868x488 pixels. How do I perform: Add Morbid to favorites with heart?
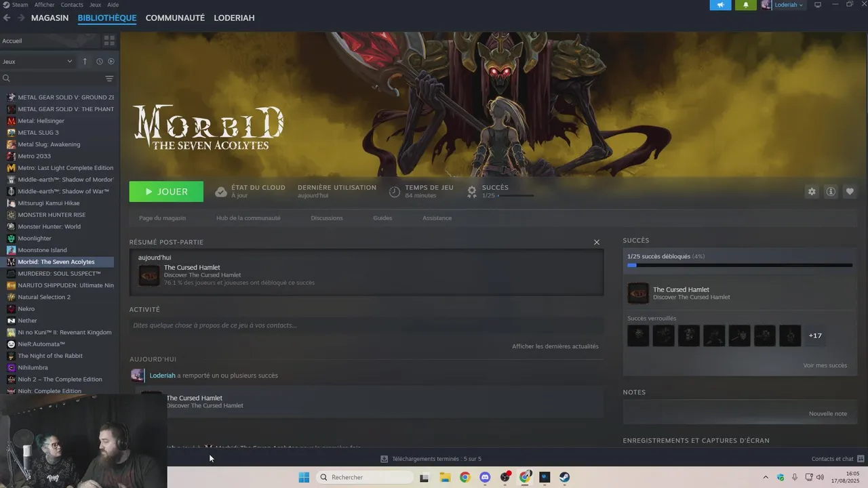(850, 192)
